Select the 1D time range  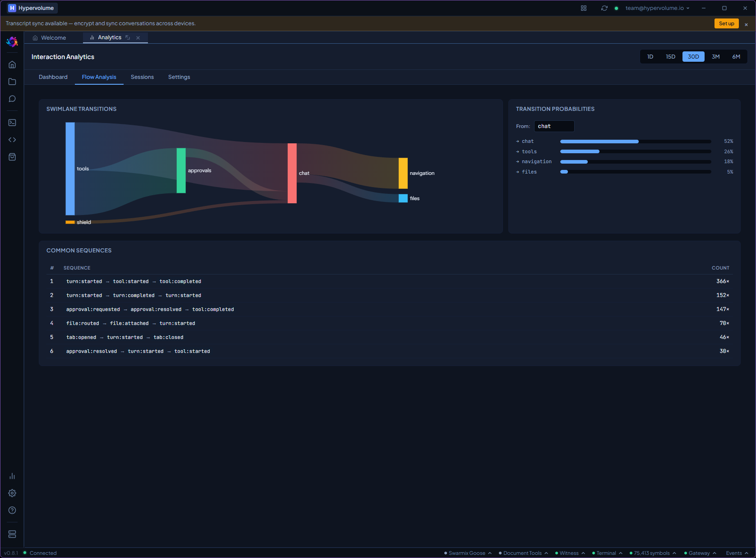point(650,57)
